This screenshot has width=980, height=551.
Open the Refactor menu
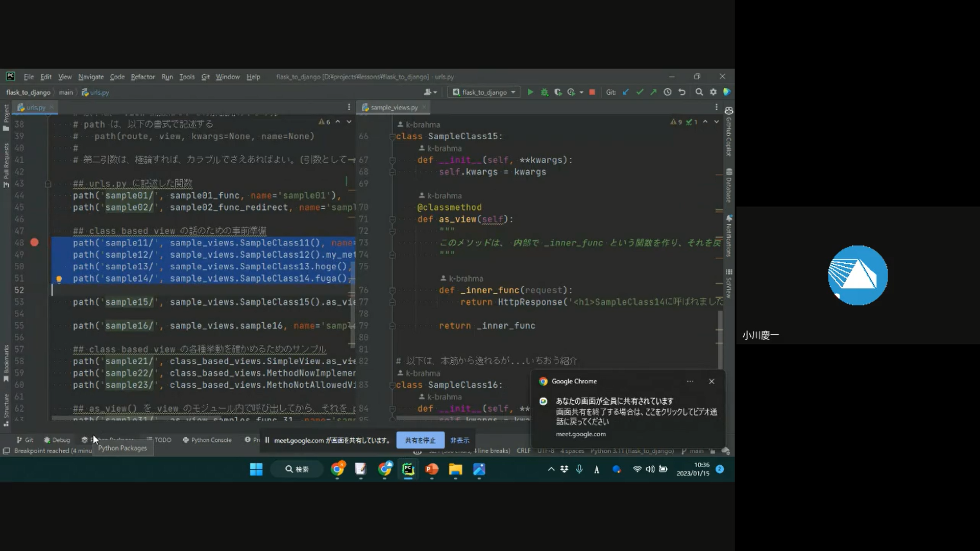[142, 77]
